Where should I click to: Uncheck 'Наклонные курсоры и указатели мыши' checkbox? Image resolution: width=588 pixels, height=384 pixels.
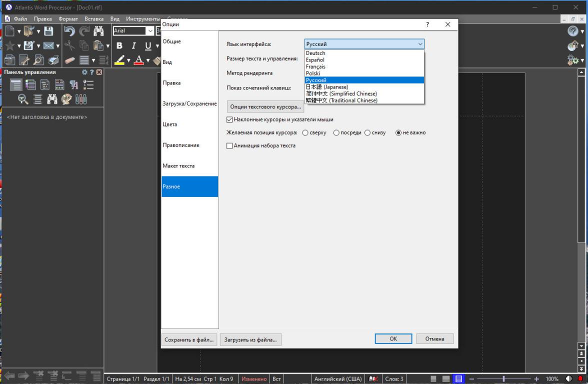coord(230,119)
